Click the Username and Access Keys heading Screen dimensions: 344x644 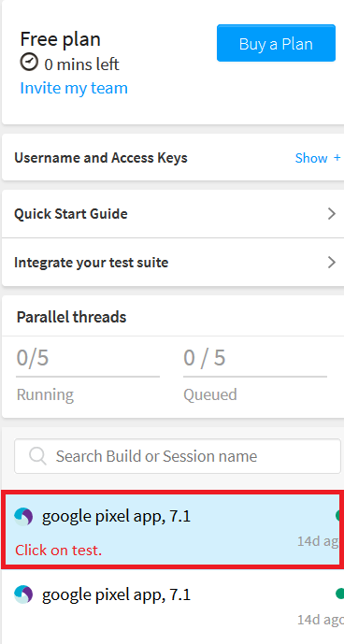point(101,158)
